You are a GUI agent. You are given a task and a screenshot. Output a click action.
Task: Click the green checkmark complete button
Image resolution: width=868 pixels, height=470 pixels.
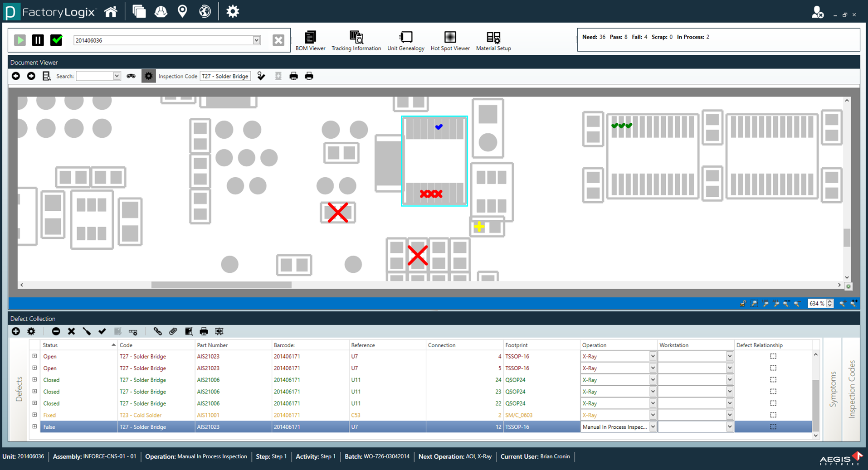pos(57,40)
